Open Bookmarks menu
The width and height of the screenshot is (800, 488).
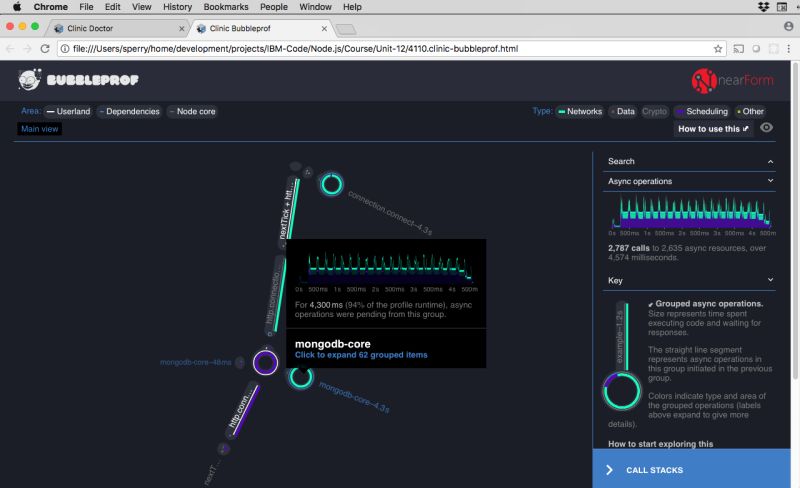click(226, 7)
